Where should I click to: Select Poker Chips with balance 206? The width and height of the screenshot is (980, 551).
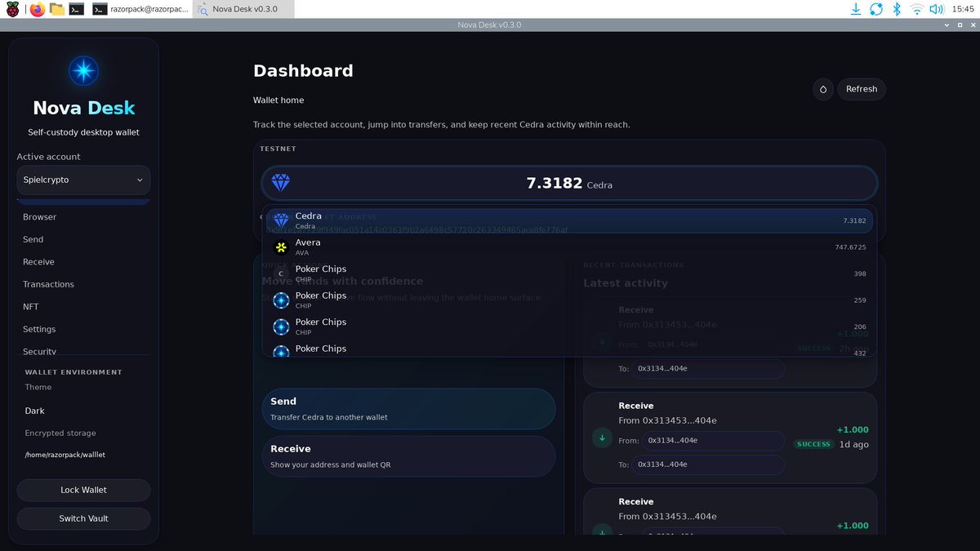(x=569, y=327)
